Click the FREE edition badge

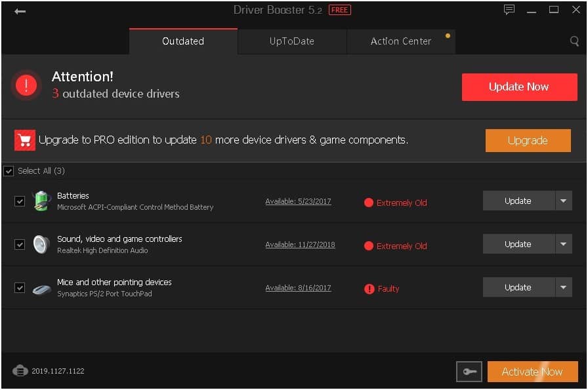coord(339,10)
